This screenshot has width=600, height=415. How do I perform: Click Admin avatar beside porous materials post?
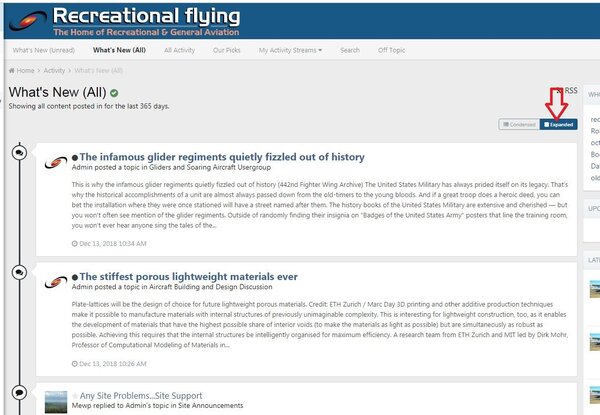(57, 280)
